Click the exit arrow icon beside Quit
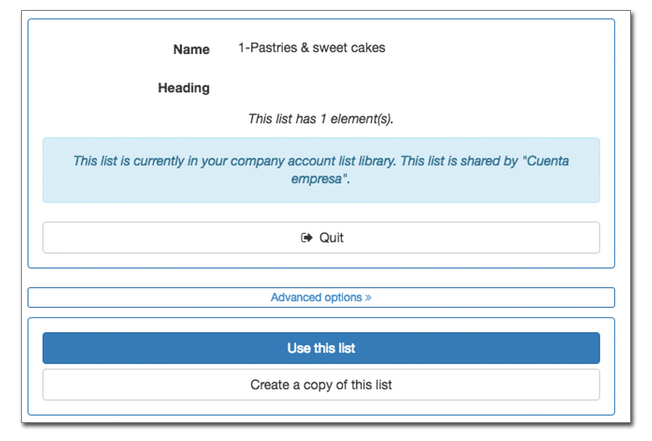The width and height of the screenshot is (652, 441). (x=306, y=238)
